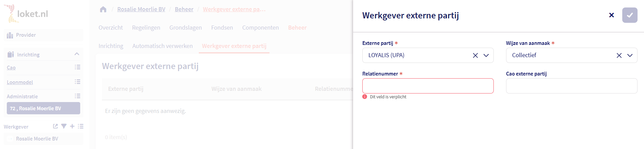This screenshot has width=644, height=149.
Task: Clear the LOYALIS (UPA) selection
Action: pyautogui.click(x=475, y=55)
